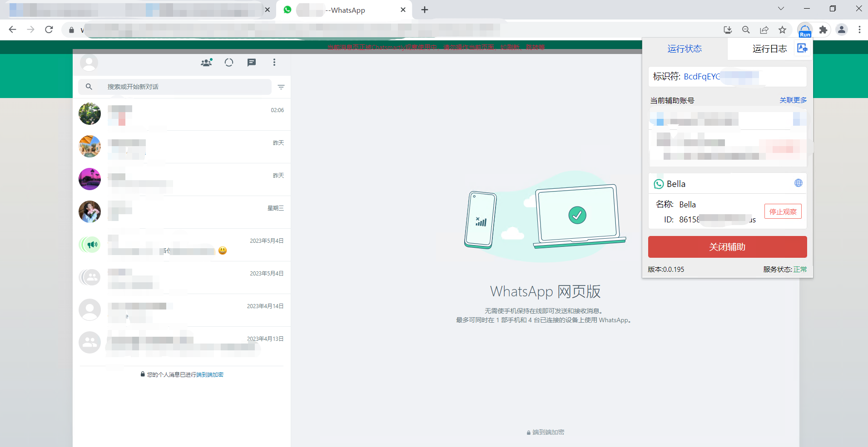Image resolution: width=868 pixels, height=447 pixels.
Task: Toggle the unread chats filter icon
Action: click(281, 87)
